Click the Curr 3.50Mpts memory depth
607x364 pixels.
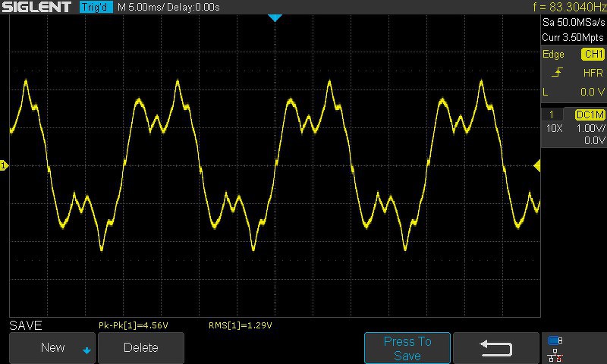pos(573,37)
